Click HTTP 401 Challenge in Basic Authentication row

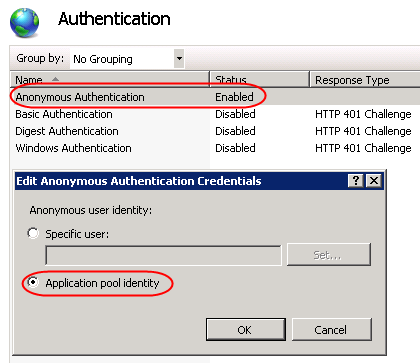coord(363,114)
